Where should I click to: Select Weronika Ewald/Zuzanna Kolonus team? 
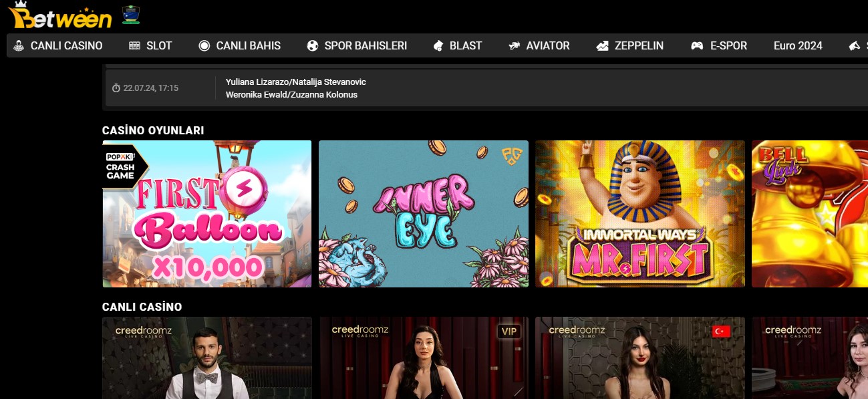point(291,95)
